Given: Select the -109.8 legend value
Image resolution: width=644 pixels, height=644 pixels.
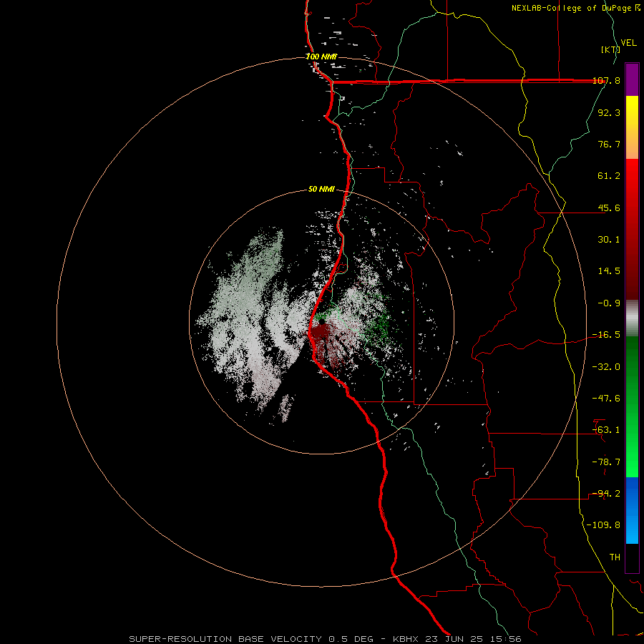Looking at the screenshot, I should [603, 525].
